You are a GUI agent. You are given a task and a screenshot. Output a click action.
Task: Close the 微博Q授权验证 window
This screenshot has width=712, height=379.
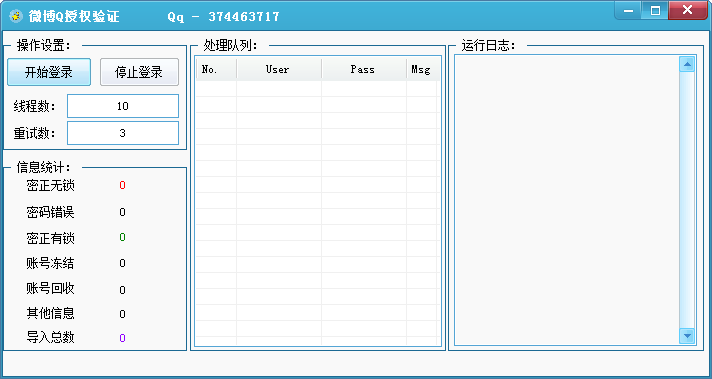687,10
